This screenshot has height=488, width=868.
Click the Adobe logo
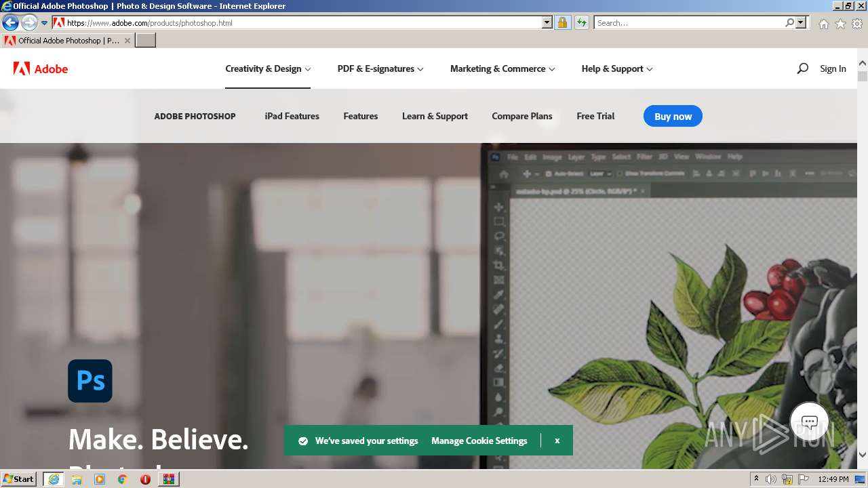click(x=41, y=68)
